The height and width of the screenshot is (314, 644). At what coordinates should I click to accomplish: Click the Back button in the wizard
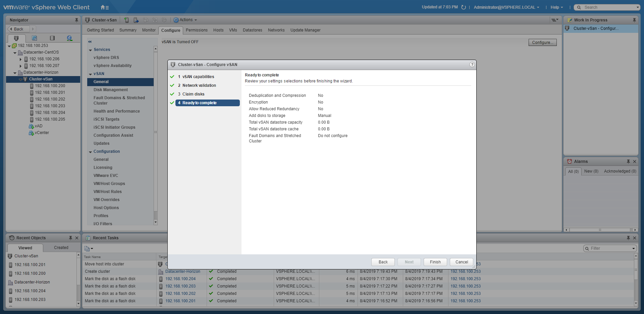[383, 262]
